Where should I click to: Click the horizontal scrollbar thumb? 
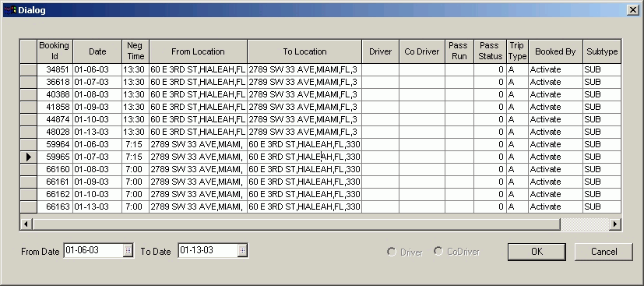tap(297, 224)
